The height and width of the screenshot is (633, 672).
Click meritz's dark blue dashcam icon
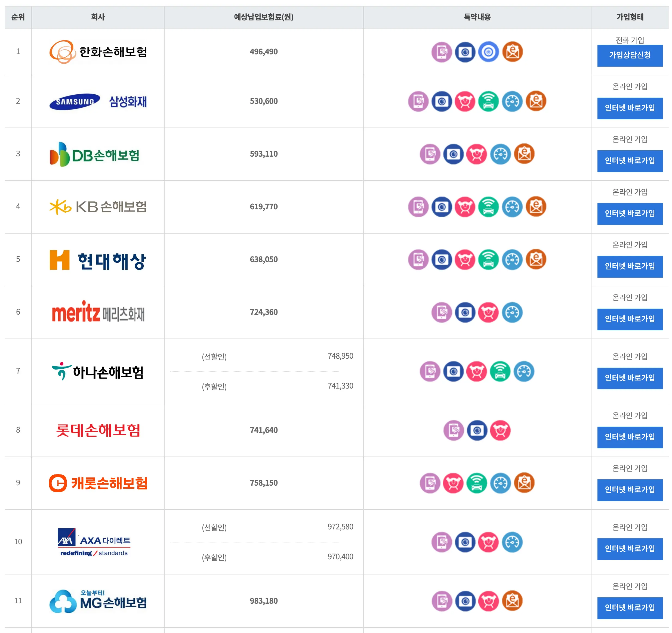click(465, 312)
